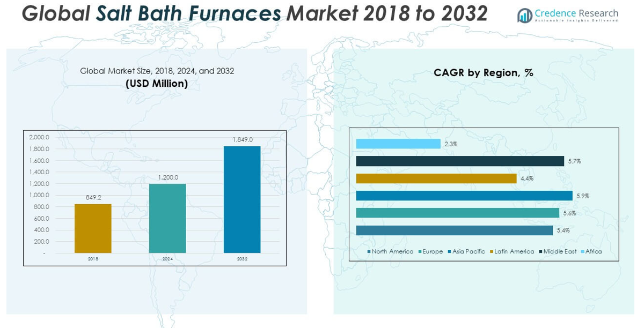644x328 pixels.
Task: Click the Middle East legend marker
Action: tap(540, 251)
